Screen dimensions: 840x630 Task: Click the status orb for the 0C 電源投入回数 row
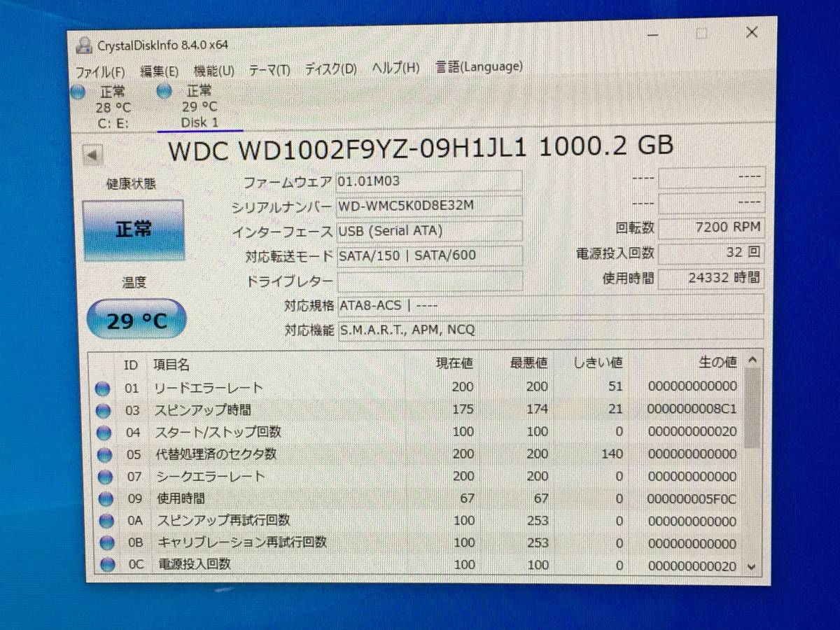(x=107, y=564)
